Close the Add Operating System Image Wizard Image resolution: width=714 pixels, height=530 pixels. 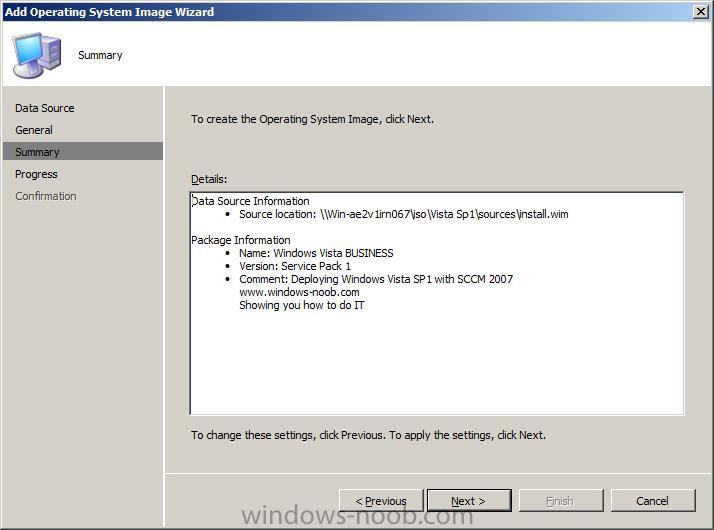point(700,12)
